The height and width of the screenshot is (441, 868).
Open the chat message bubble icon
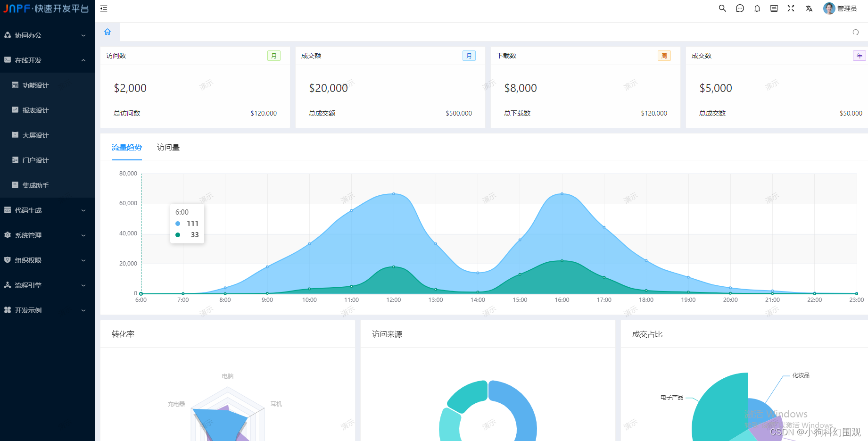click(x=740, y=8)
